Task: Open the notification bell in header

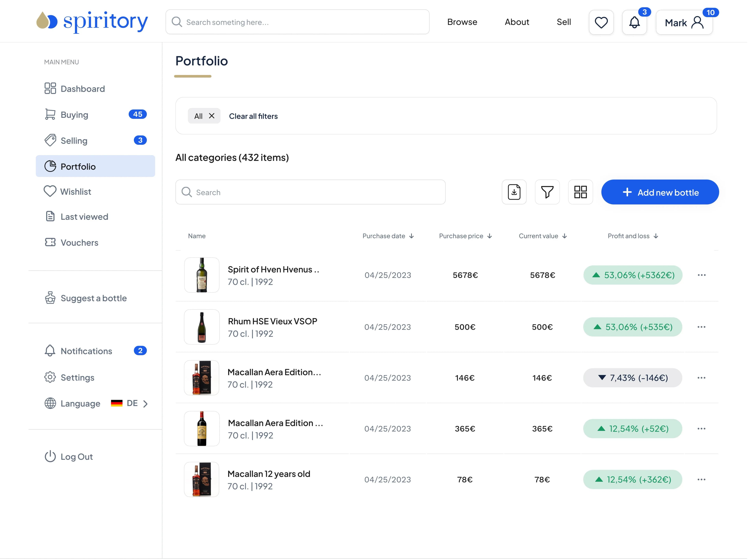Action: tap(634, 22)
